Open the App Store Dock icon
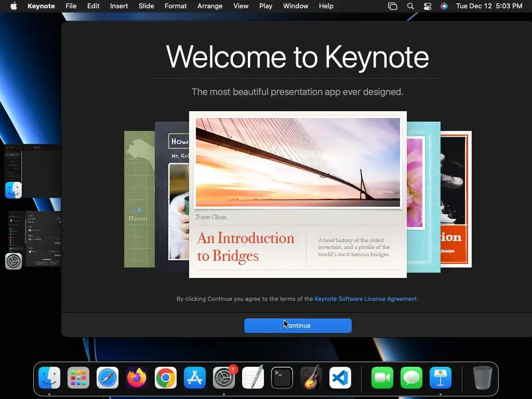The image size is (532, 399). [x=195, y=378]
